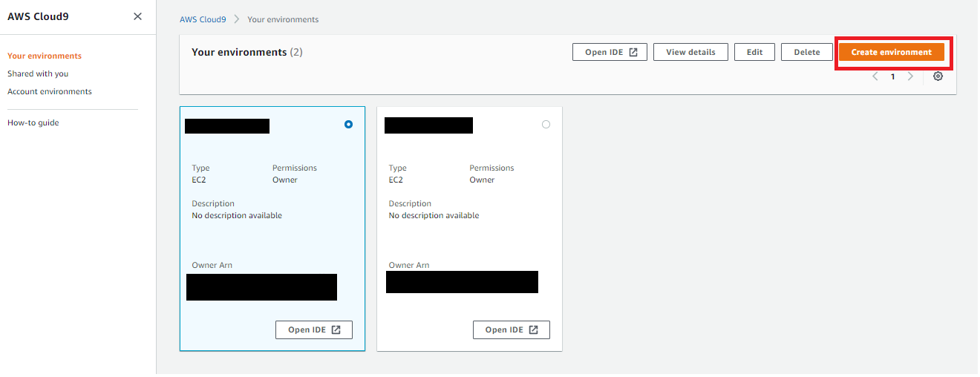Click 'No description available' in the first card

pos(237,215)
